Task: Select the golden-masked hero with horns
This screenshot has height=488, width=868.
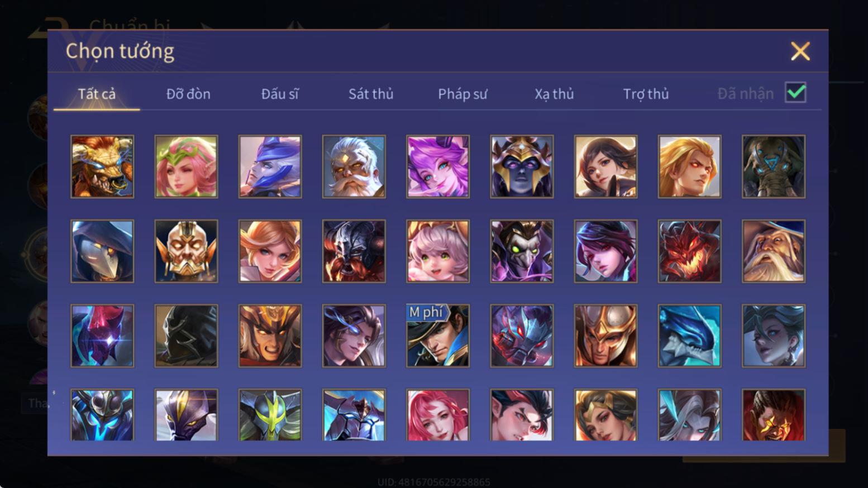Action: click(x=186, y=251)
